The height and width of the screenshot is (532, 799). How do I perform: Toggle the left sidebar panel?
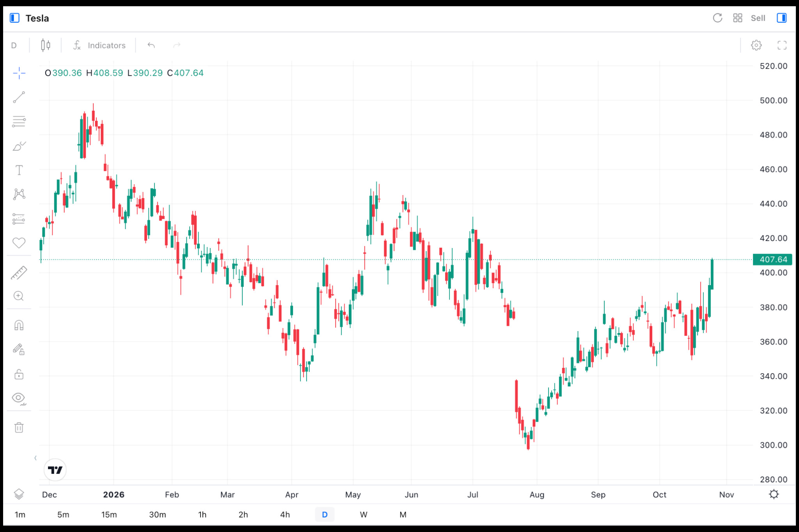[x=14, y=18]
